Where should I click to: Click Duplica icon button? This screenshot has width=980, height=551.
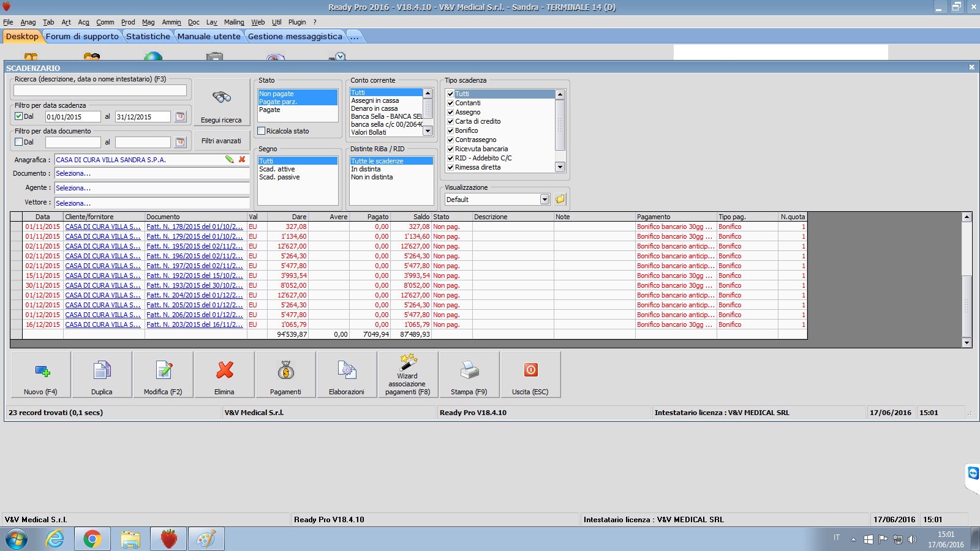[102, 375]
